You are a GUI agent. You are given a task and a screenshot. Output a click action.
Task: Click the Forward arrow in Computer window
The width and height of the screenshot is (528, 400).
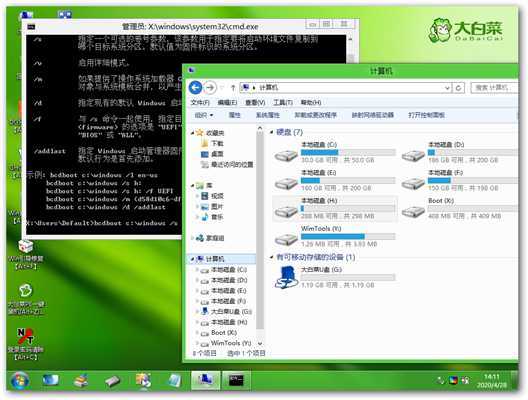[x=210, y=88]
